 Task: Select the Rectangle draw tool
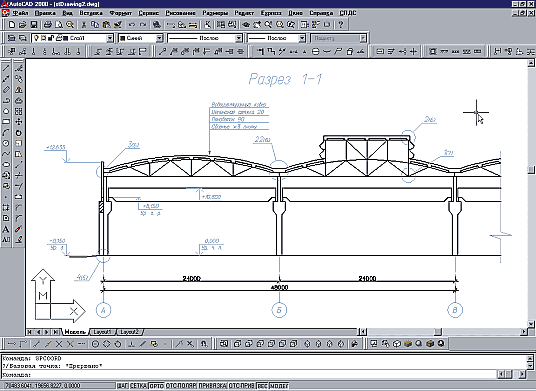pos(6,122)
